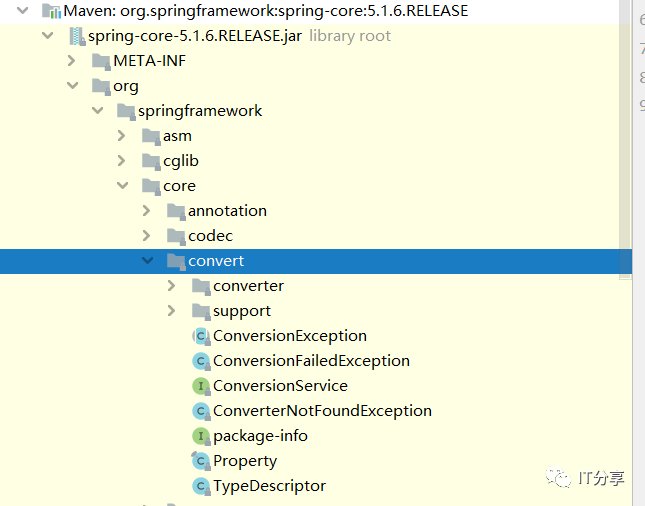Select the asm package entry
Viewport: 645px width, 506px height.
coord(177,136)
